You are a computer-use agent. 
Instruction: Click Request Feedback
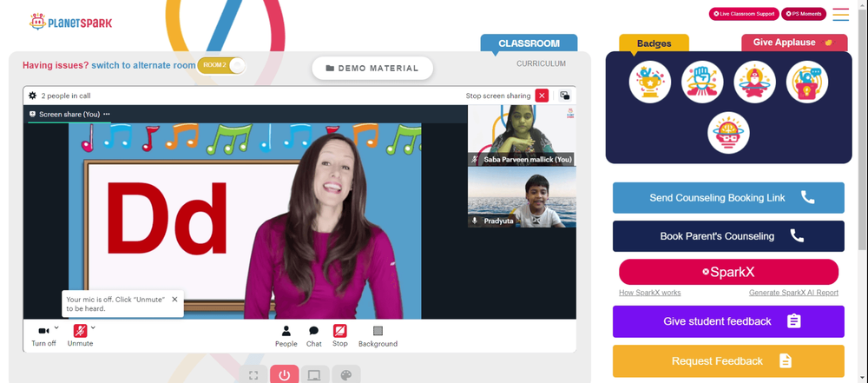point(728,360)
